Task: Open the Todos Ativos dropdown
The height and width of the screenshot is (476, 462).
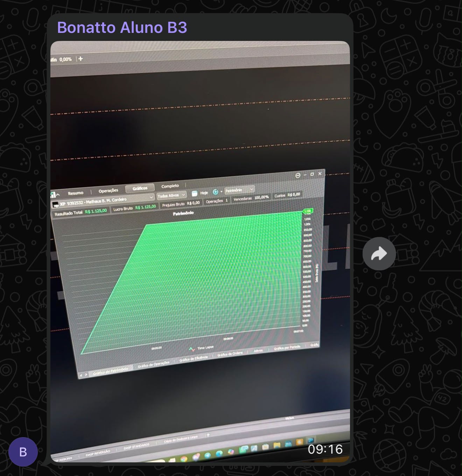Action: 171,195
